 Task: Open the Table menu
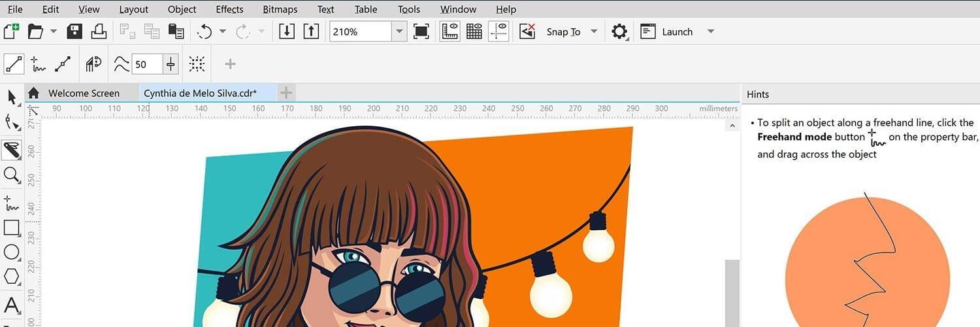point(366,9)
